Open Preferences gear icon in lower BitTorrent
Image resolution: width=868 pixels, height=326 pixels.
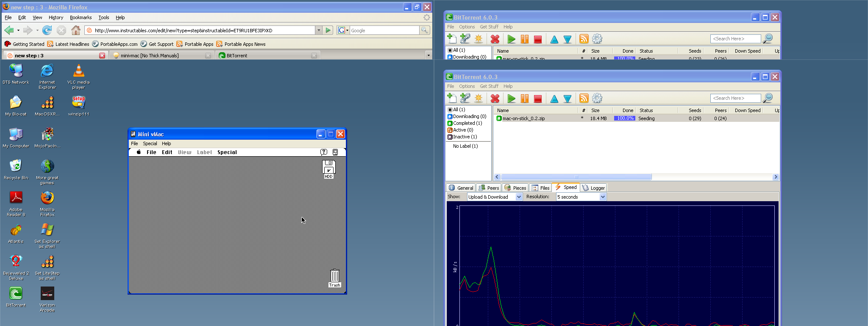(597, 98)
